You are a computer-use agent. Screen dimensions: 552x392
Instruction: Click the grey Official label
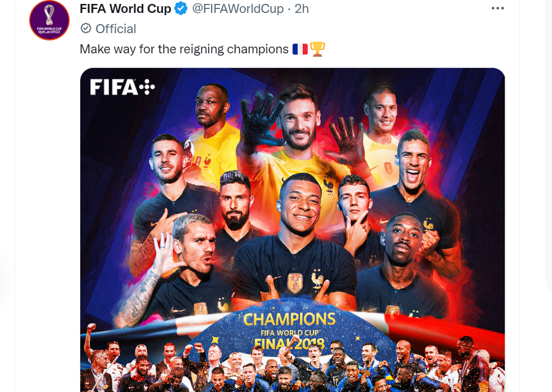click(116, 29)
